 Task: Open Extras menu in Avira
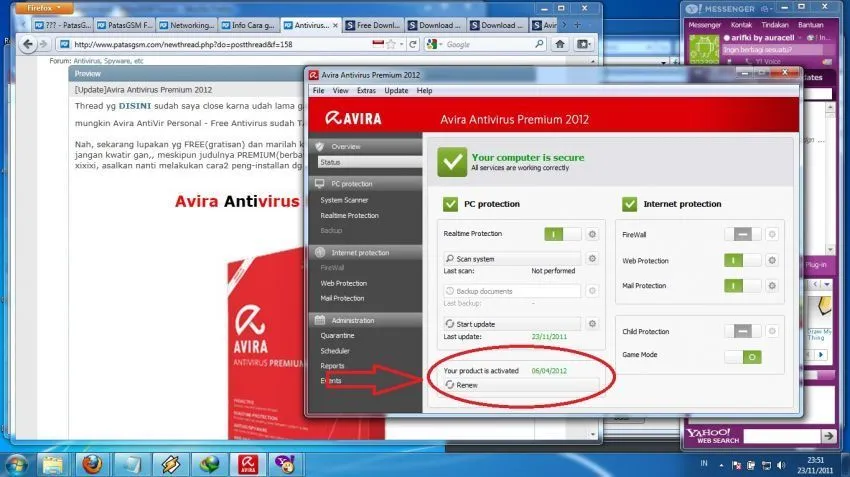(366, 91)
